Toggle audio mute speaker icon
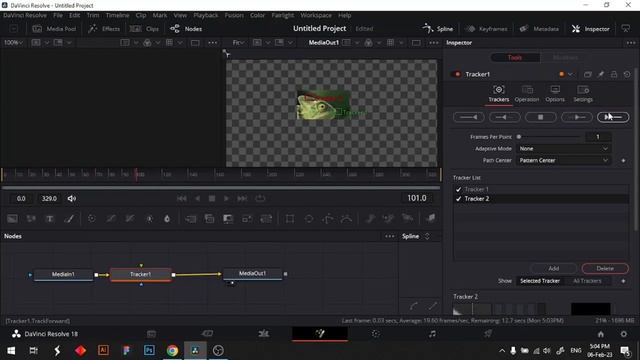The image size is (640, 360). click(x=72, y=198)
